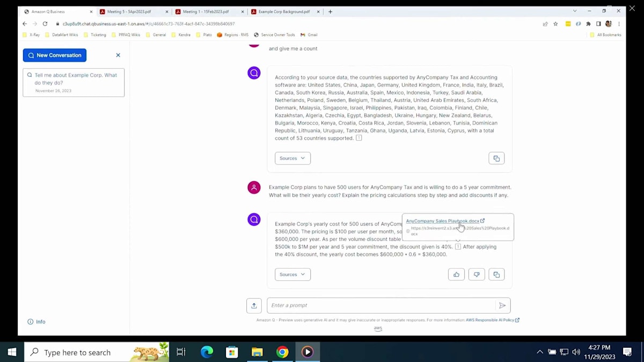This screenshot has height=362, width=644.
Task: Open a new browser tab
Action: [330, 11]
